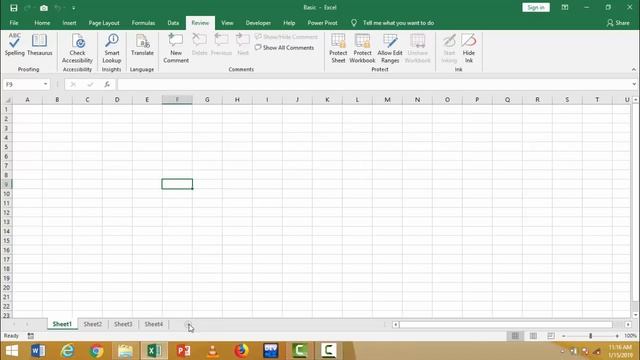Click the Windows Start button
Image resolution: width=640 pixels, height=360 pixels.
11,351
